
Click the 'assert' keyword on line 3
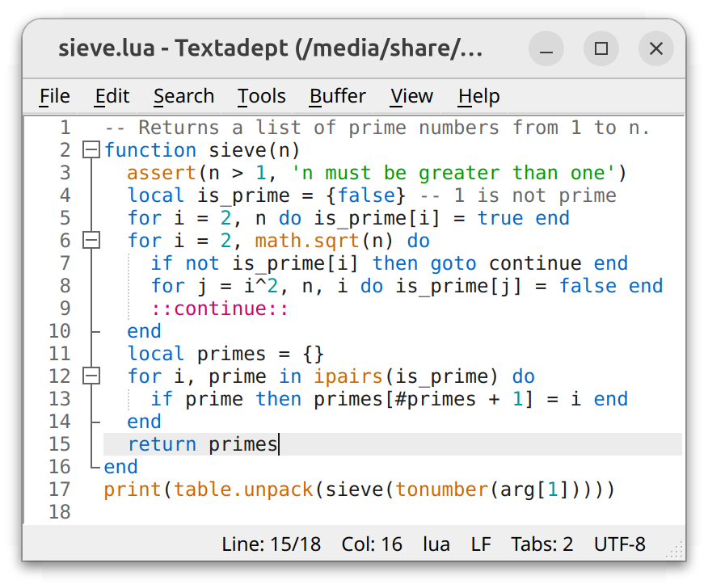pyautogui.click(x=162, y=173)
